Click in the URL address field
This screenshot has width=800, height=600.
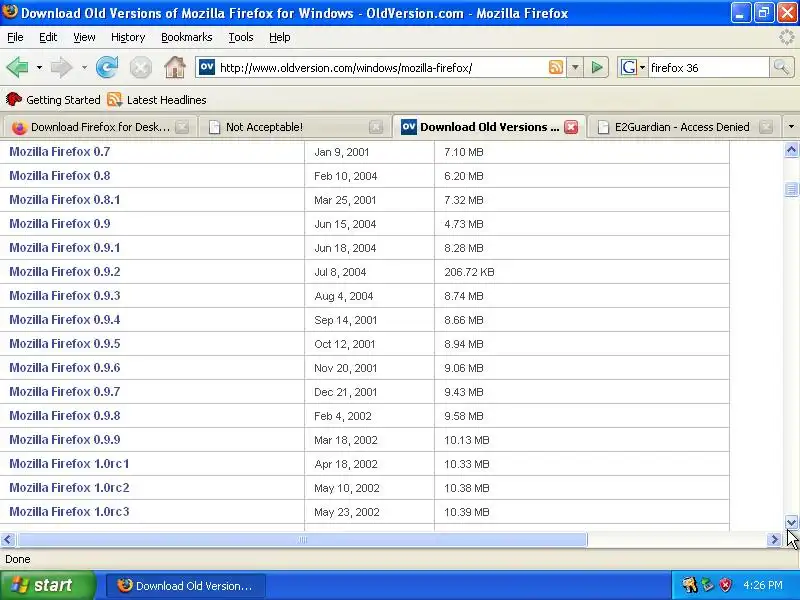tap(380, 67)
